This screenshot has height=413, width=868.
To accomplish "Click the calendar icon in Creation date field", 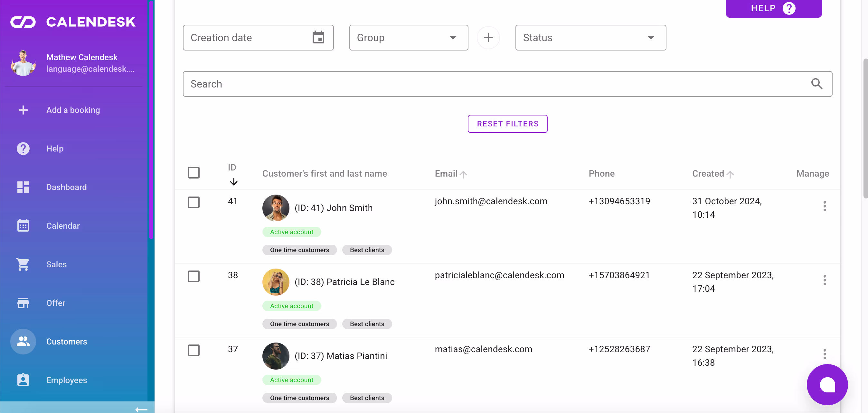I will [x=318, y=37].
